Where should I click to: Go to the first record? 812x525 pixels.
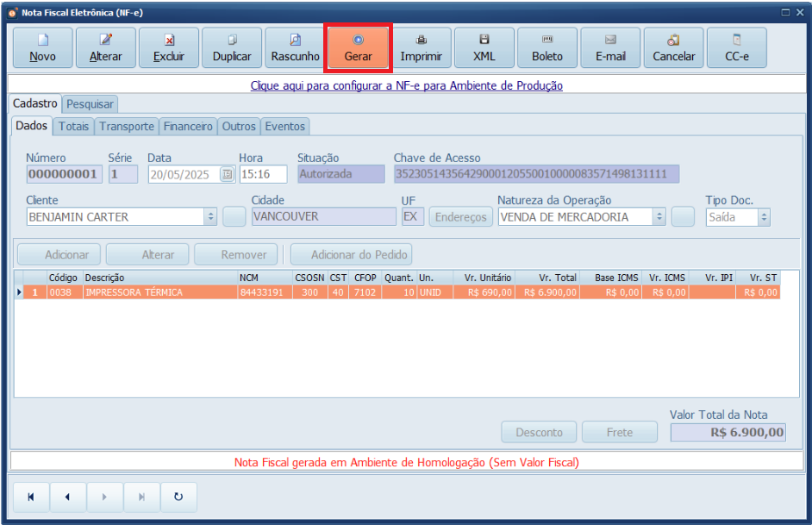pyautogui.click(x=31, y=497)
